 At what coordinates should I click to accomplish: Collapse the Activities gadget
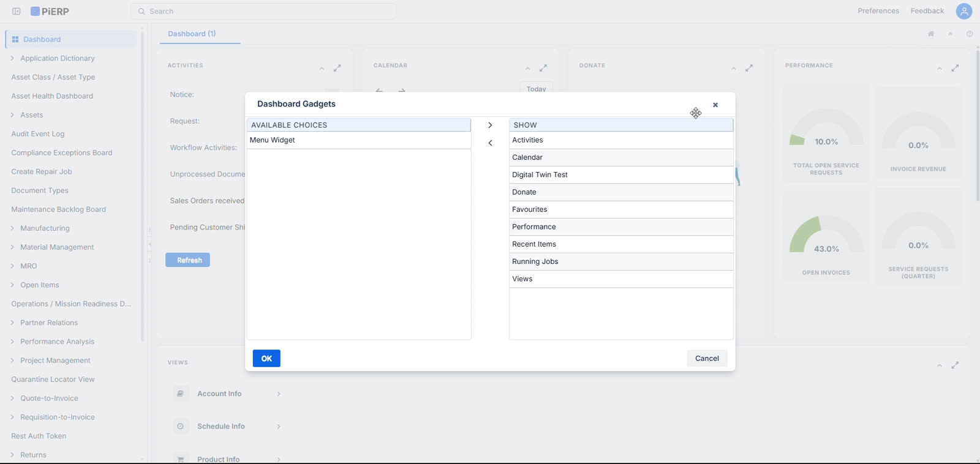click(x=322, y=69)
